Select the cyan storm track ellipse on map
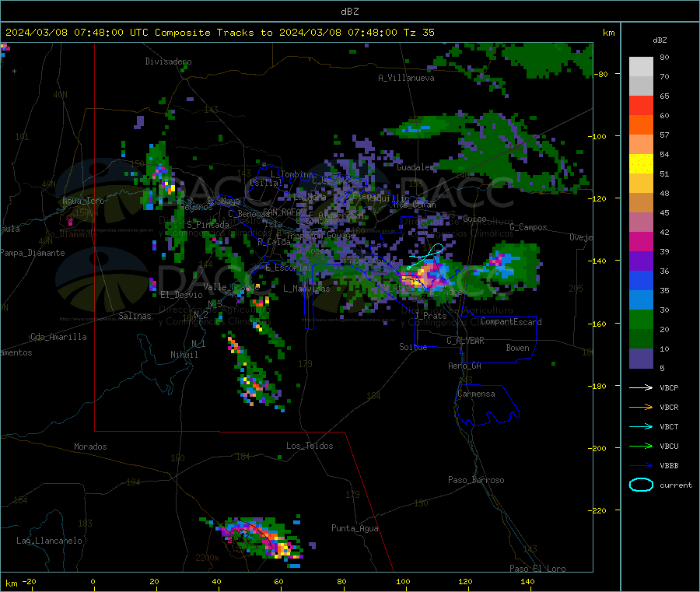 pos(434,250)
